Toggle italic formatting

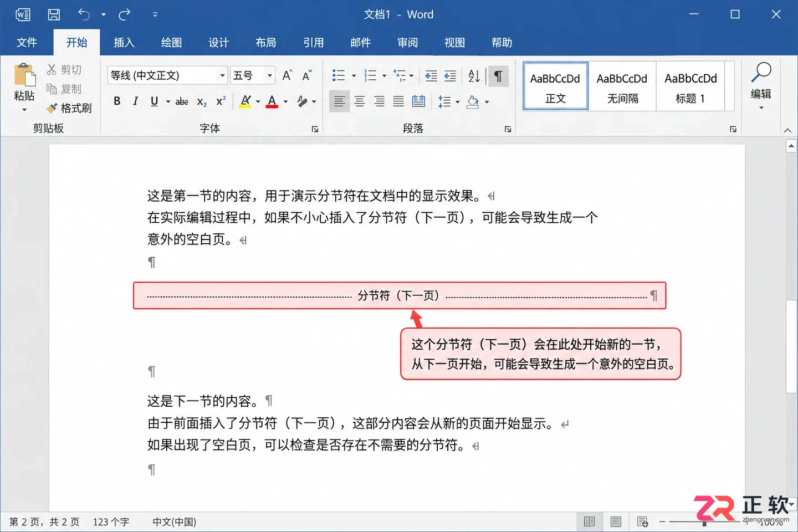coord(135,101)
